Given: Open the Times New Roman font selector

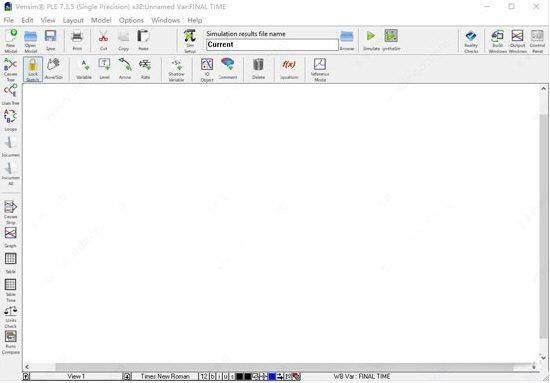Looking at the screenshot, I should coord(165,376).
